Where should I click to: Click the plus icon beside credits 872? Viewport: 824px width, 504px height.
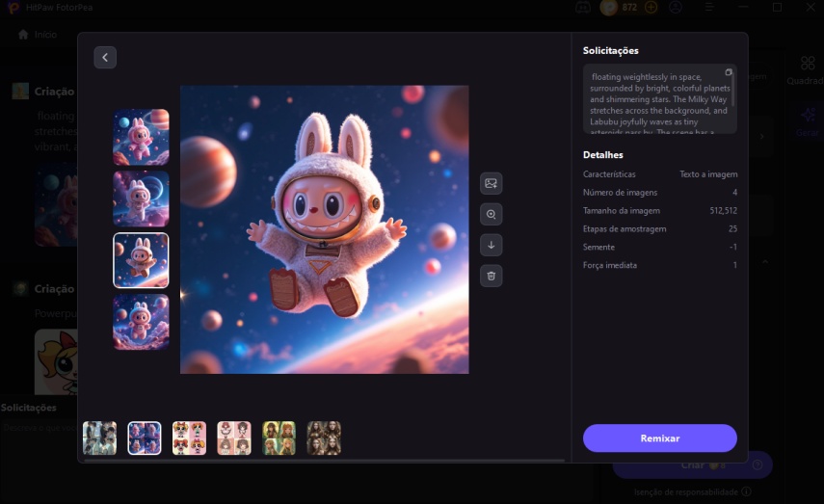[651, 8]
